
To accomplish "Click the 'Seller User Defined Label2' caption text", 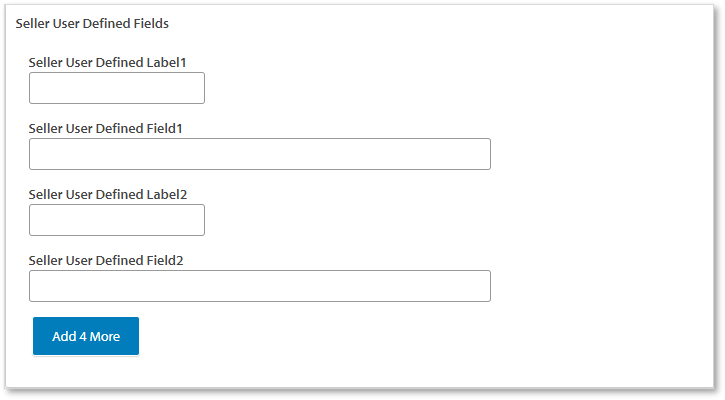I will click(108, 194).
